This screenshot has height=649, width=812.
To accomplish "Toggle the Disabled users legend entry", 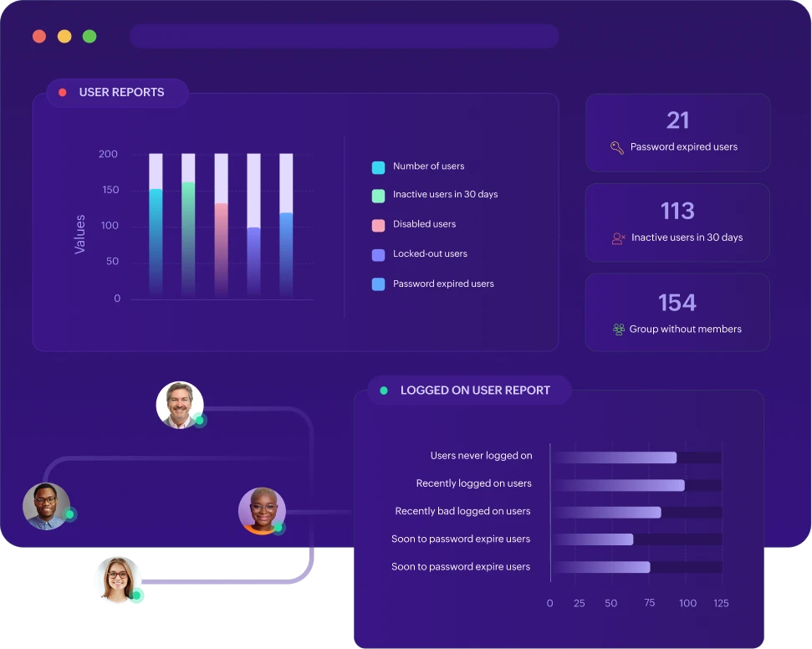I will pos(423,224).
